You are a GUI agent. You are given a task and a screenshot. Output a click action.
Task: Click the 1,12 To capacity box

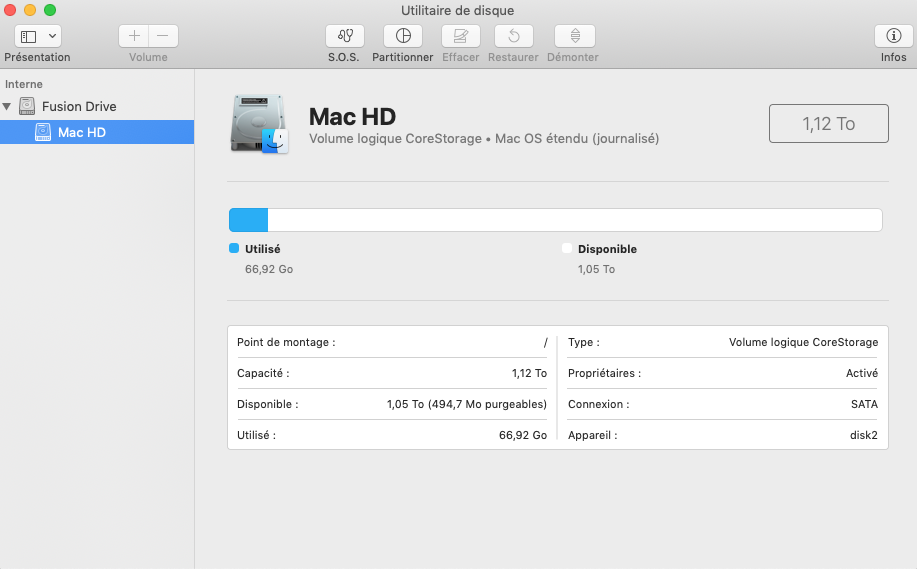pyautogui.click(x=828, y=124)
